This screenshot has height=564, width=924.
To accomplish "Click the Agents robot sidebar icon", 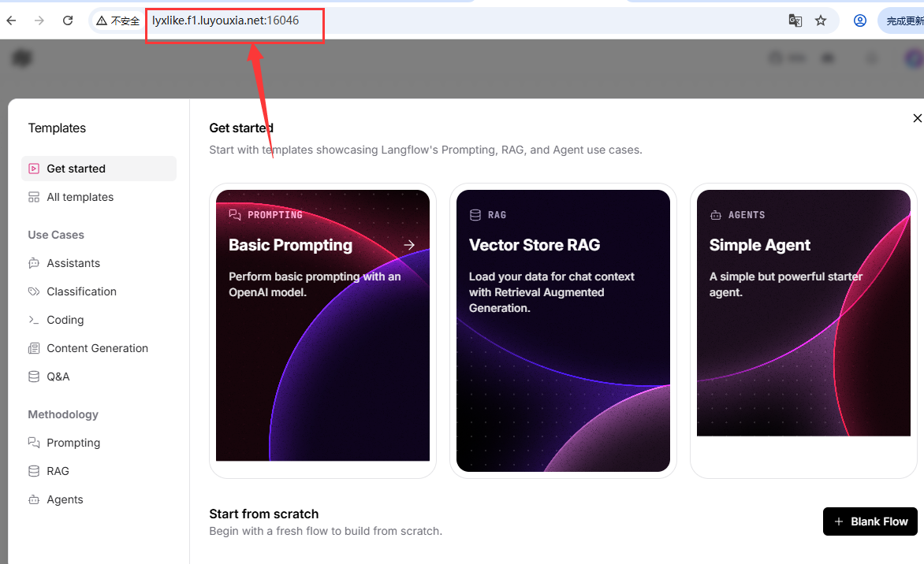I will [34, 499].
